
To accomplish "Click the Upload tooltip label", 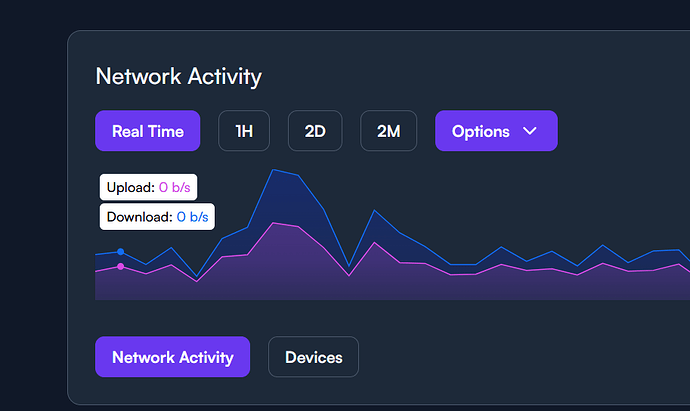I will point(131,187).
